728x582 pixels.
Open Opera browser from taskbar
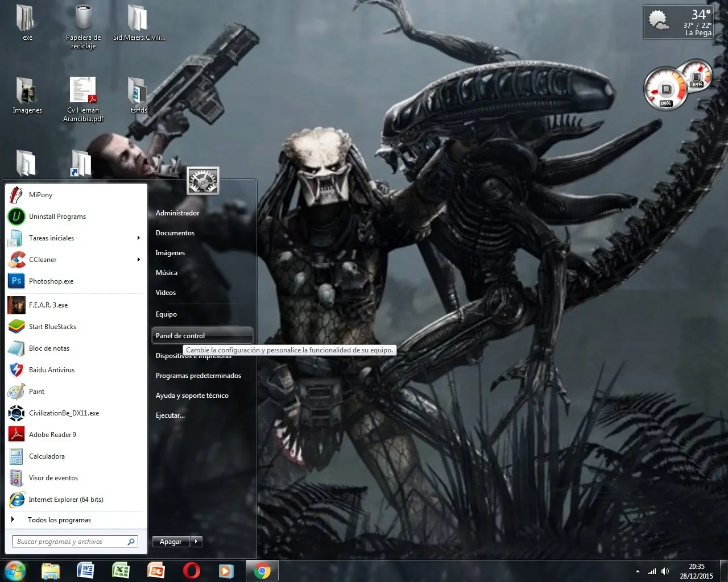191,571
